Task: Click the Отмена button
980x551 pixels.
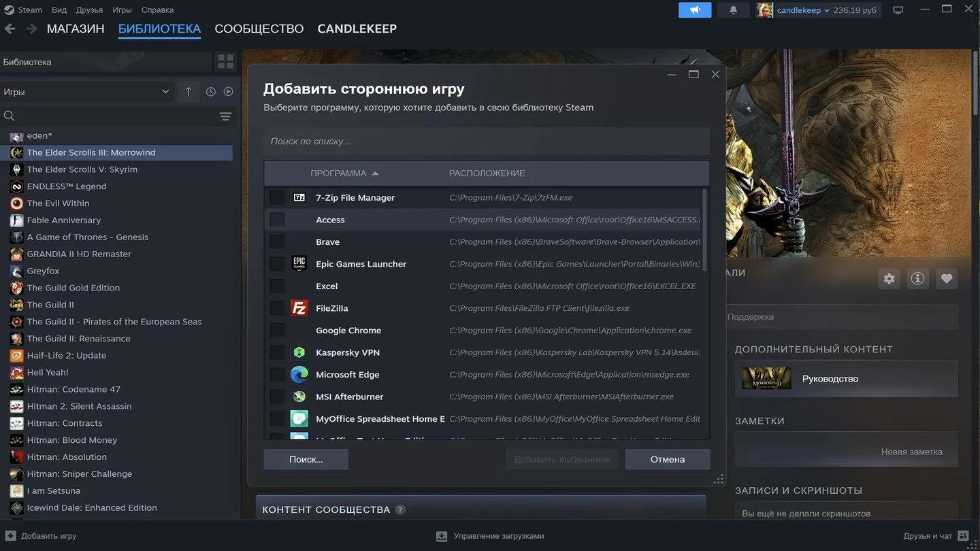Action: coord(667,459)
